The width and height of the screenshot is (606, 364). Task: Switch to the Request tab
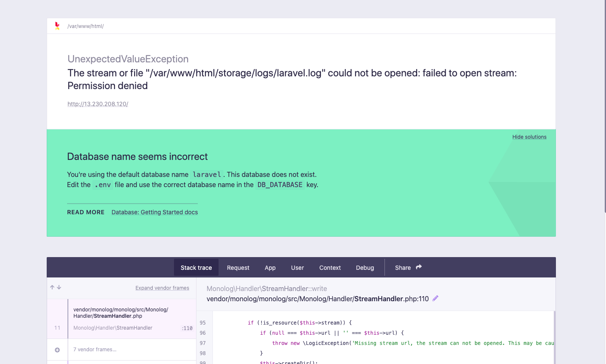[x=238, y=268]
